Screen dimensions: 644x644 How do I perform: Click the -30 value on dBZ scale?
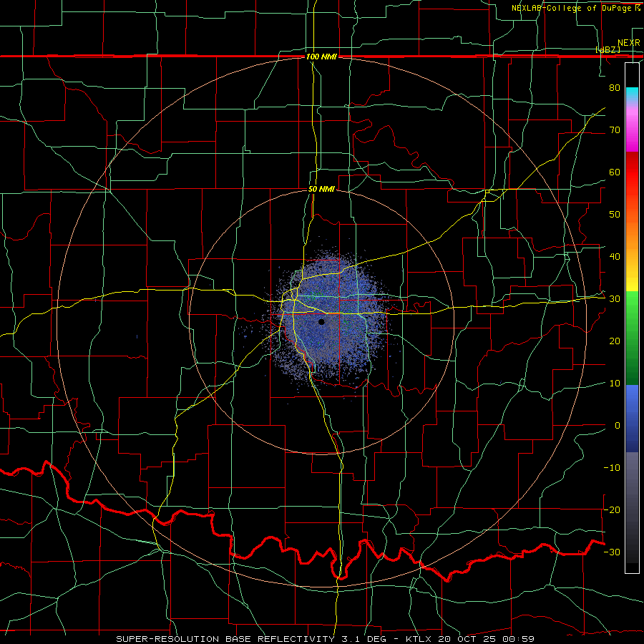[x=612, y=552]
